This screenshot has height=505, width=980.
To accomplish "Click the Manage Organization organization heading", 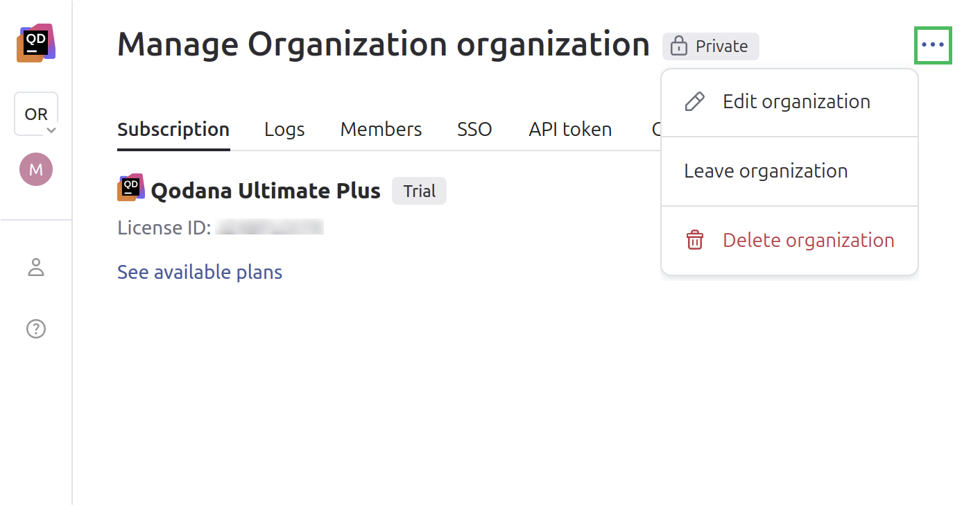I will click(x=384, y=44).
